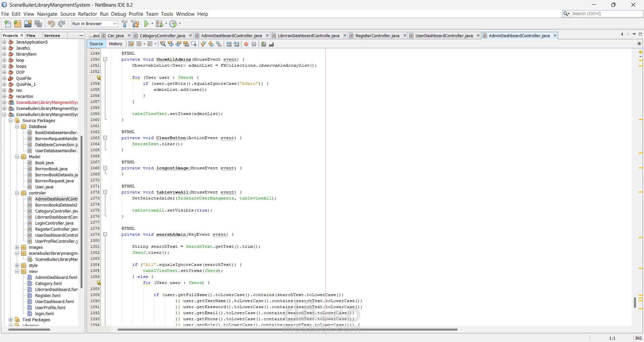Click the lightbulb hint beside the for loop under line 1086
The height and width of the screenshot is (342, 644).
[99, 283]
